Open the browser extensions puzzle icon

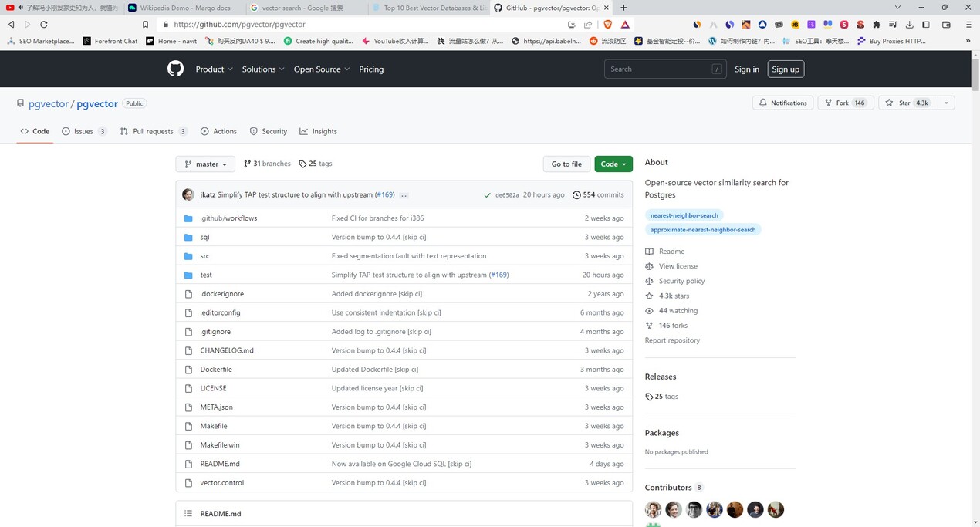(x=877, y=25)
